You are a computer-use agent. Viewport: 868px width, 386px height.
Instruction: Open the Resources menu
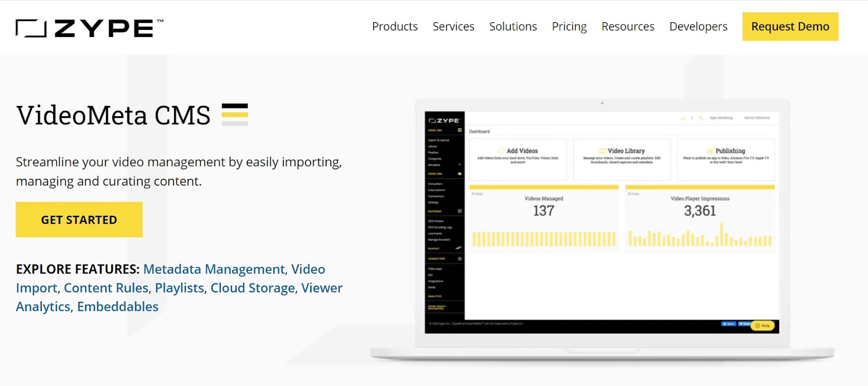pos(628,27)
